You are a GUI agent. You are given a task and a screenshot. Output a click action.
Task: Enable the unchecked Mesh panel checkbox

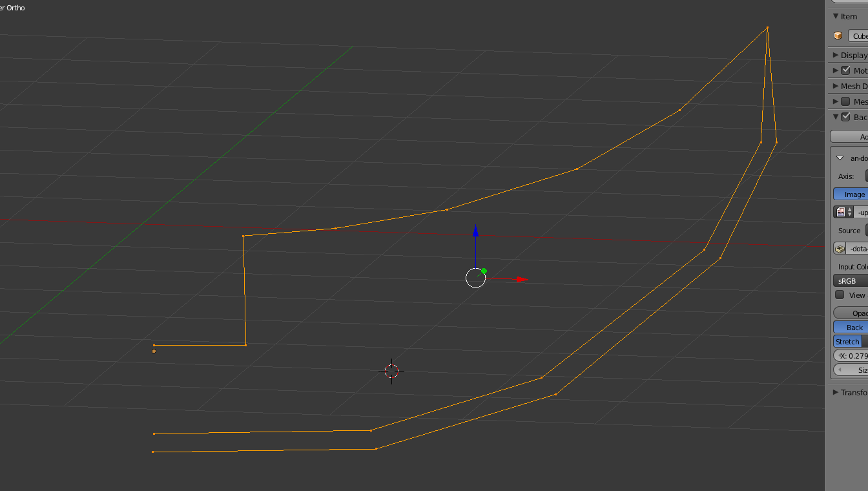pyautogui.click(x=845, y=101)
